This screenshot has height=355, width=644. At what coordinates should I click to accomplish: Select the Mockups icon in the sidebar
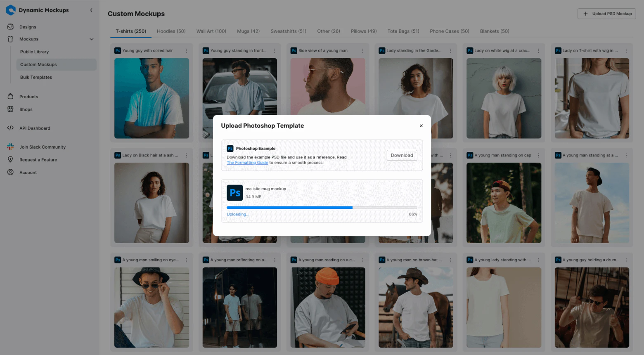coord(10,39)
